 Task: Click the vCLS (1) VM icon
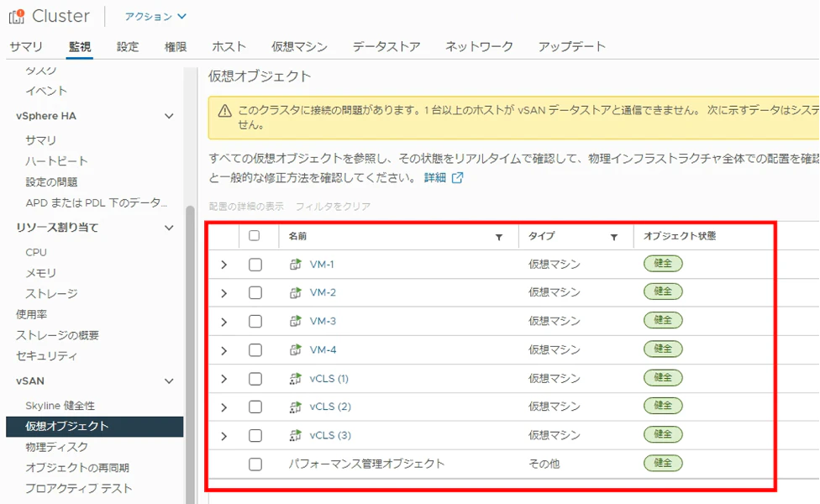coord(296,379)
